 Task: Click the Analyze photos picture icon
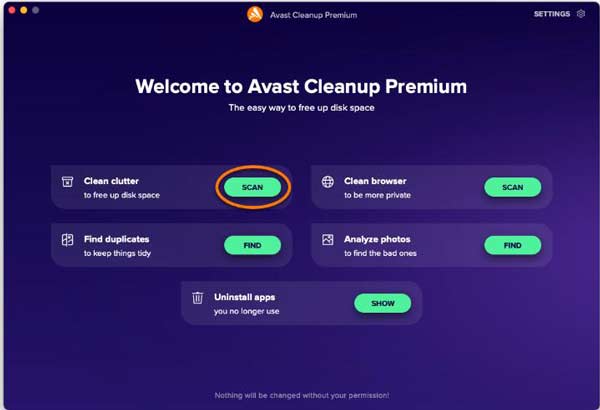point(328,240)
